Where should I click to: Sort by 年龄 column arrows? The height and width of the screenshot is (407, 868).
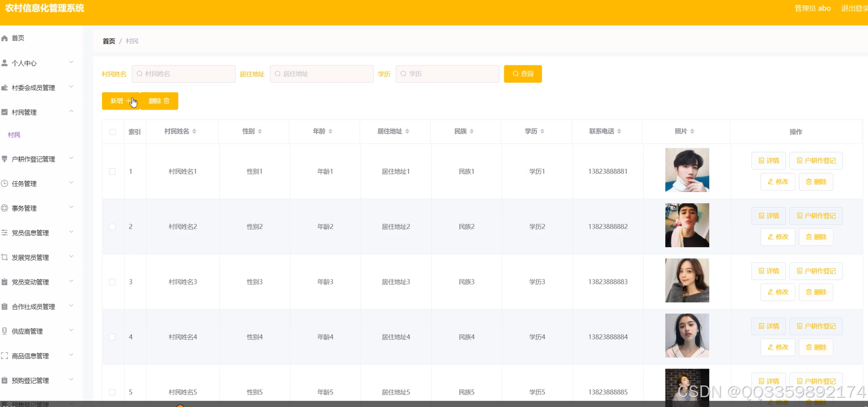(331, 131)
